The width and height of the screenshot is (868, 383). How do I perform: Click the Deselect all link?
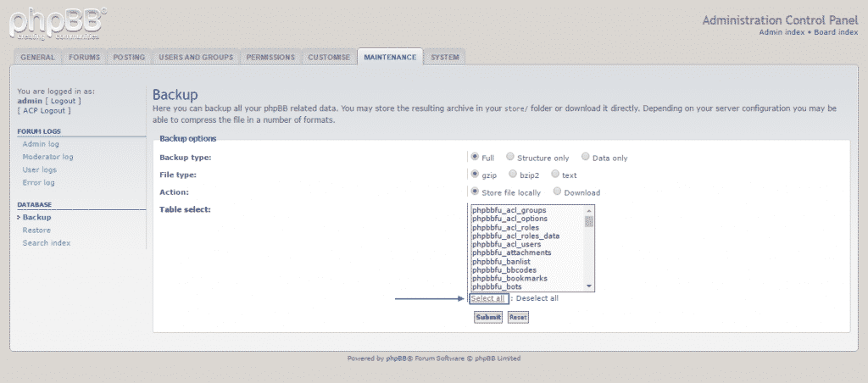537,298
